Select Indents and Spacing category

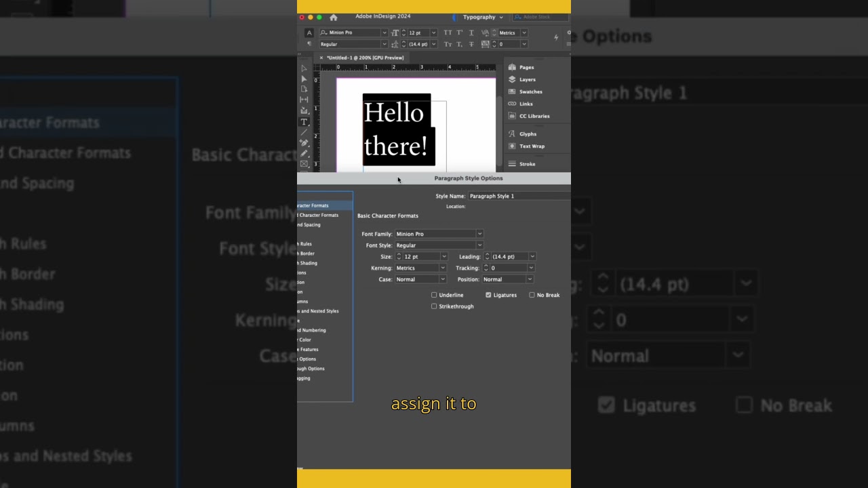click(x=325, y=224)
